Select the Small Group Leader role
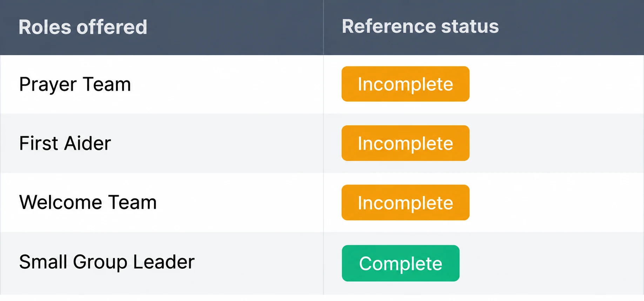This screenshot has height=301, width=644. coord(107,262)
